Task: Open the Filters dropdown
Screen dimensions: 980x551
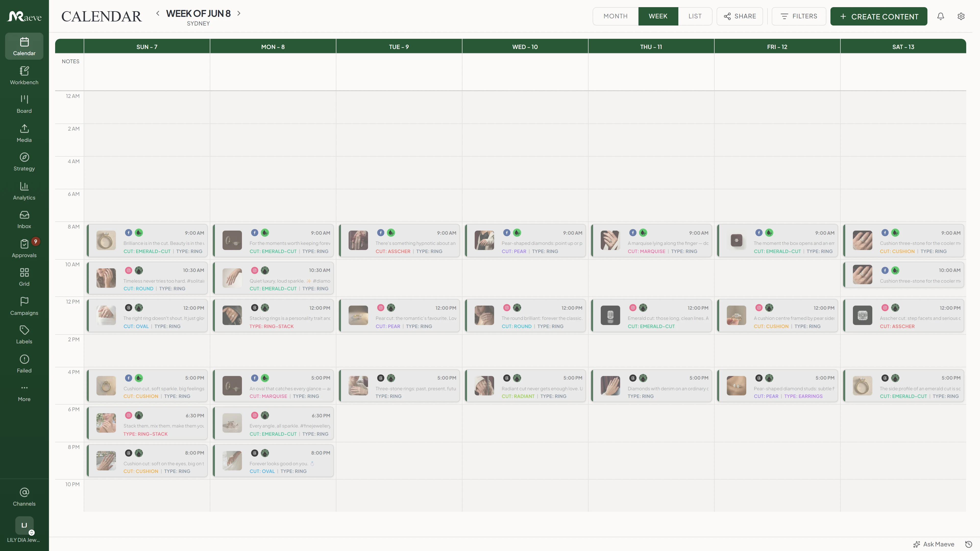Action: 799,16
